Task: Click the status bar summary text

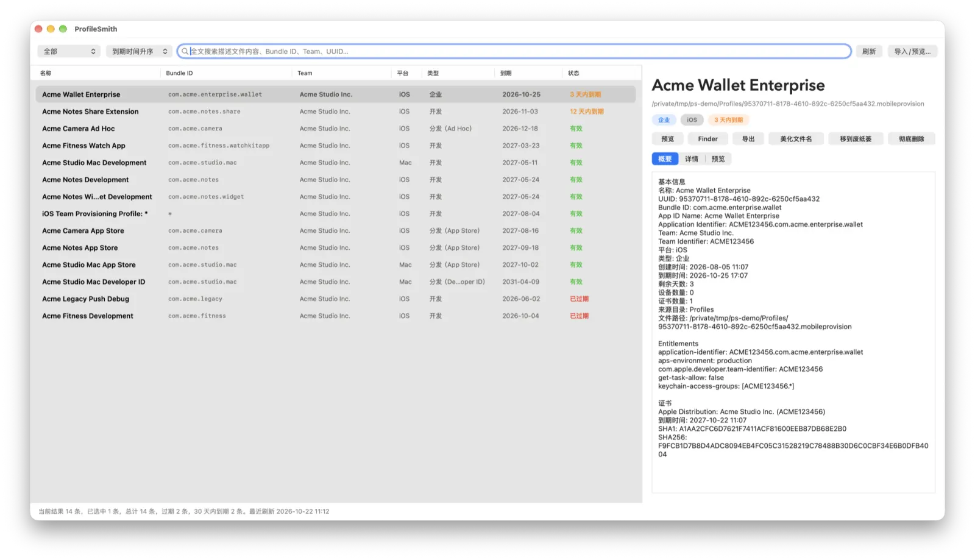Action: pyautogui.click(x=184, y=511)
